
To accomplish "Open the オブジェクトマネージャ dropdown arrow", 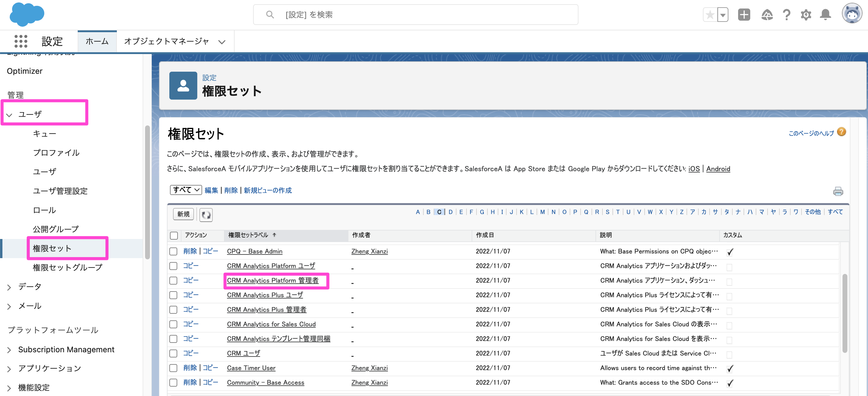I will [x=222, y=42].
